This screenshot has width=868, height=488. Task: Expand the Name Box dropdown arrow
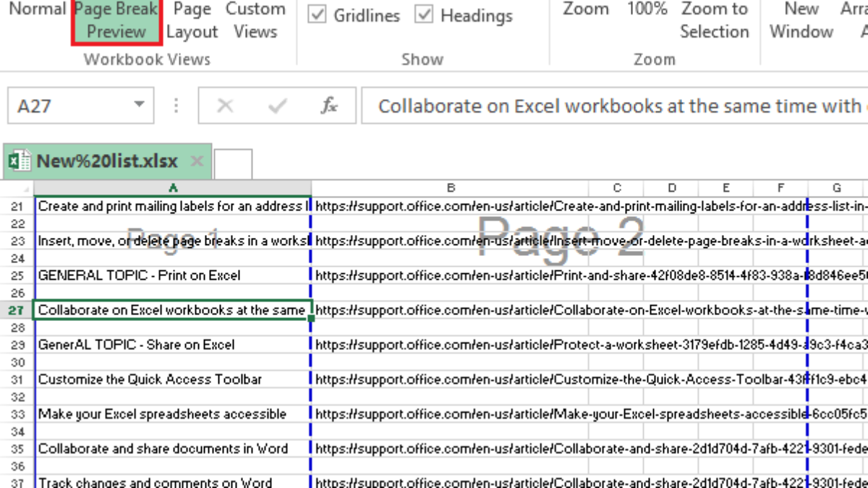pos(139,106)
